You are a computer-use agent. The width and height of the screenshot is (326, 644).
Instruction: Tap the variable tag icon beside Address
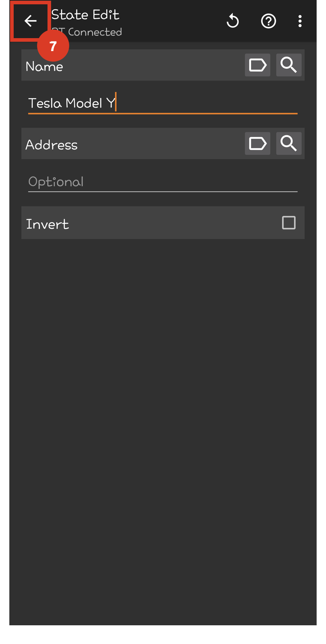tap(257, 144)
